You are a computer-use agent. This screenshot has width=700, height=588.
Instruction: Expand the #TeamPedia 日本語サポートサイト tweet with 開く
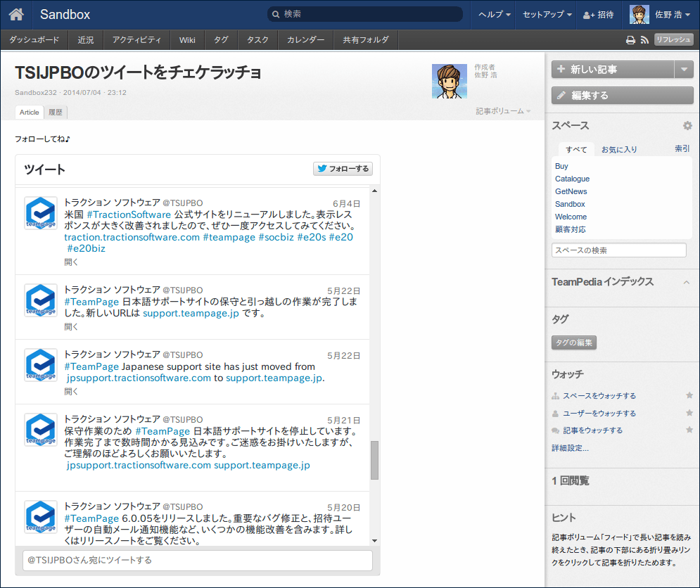(x=71, y=327)
